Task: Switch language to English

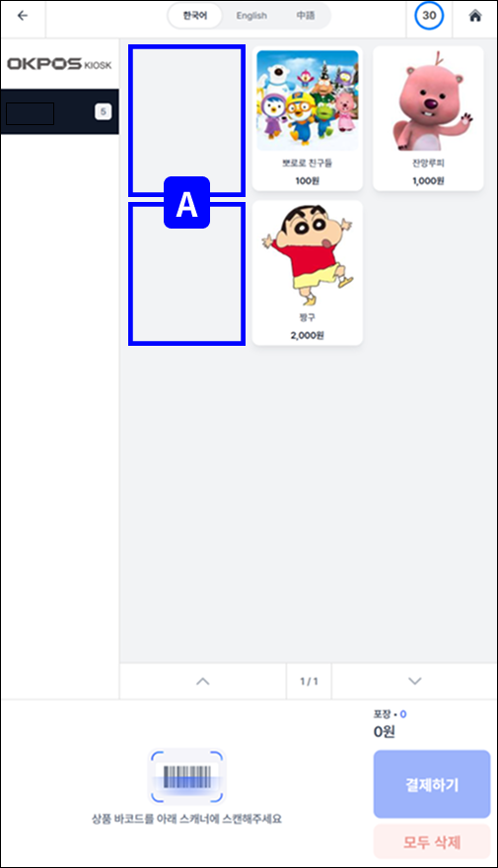Action: click(x=251, y=16)
